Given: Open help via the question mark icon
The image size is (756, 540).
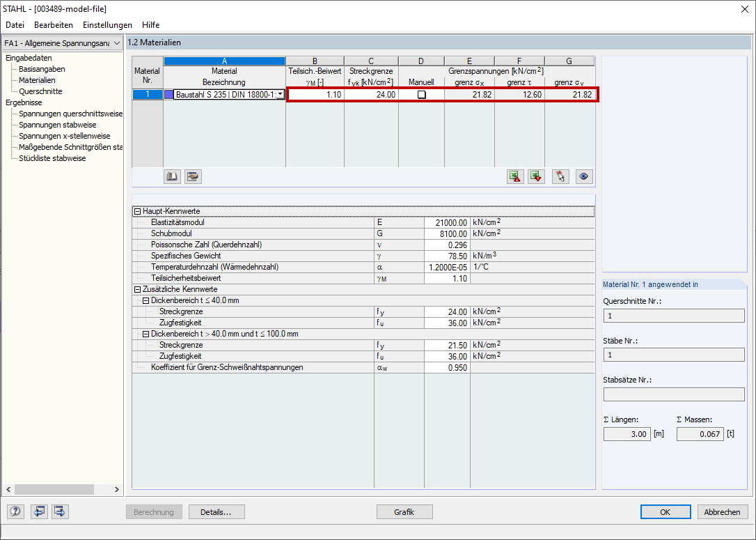Looking at the screenshot, I should (15, 511).
